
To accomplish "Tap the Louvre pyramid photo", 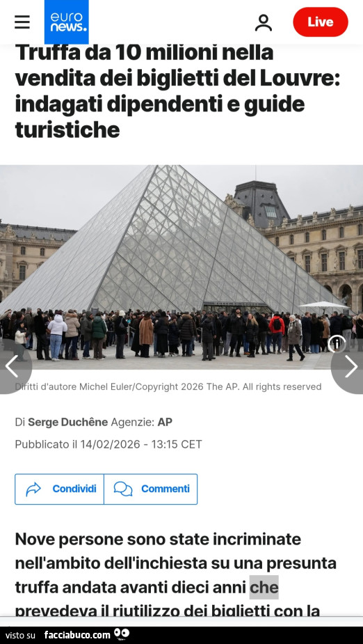I will click(x=181, y=267).
